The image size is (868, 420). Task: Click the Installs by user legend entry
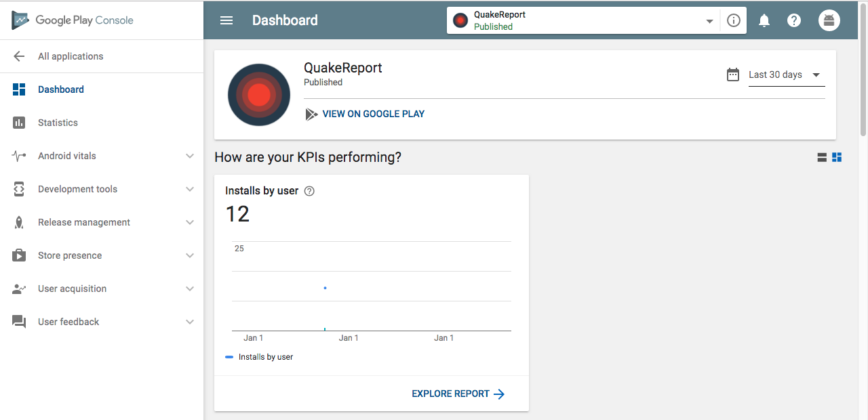(259, 357)
